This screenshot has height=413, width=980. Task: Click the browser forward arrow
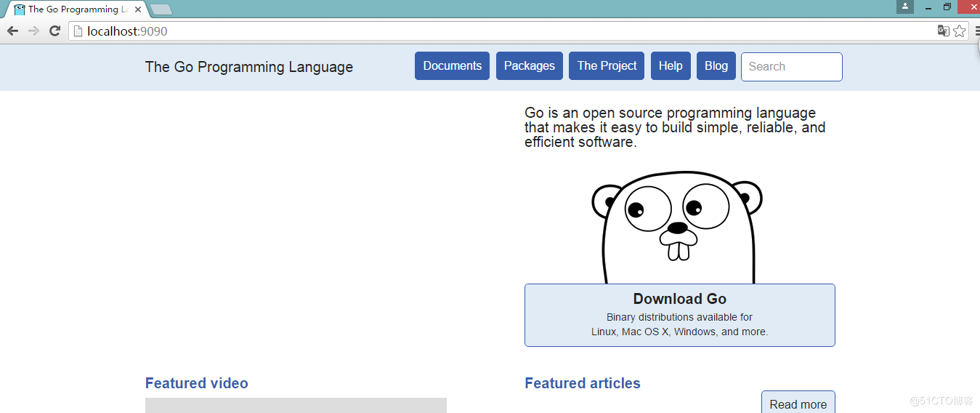click(x=33, y=31)
